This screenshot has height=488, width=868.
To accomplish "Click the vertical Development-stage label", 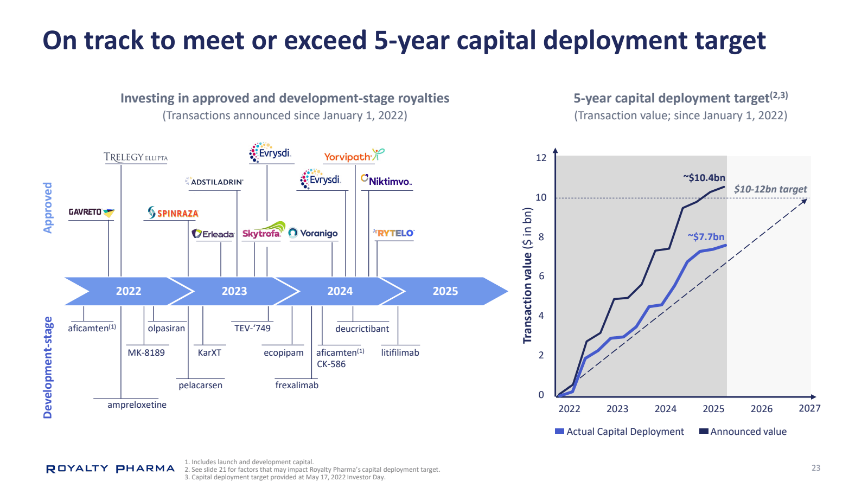I will point(48,368).
